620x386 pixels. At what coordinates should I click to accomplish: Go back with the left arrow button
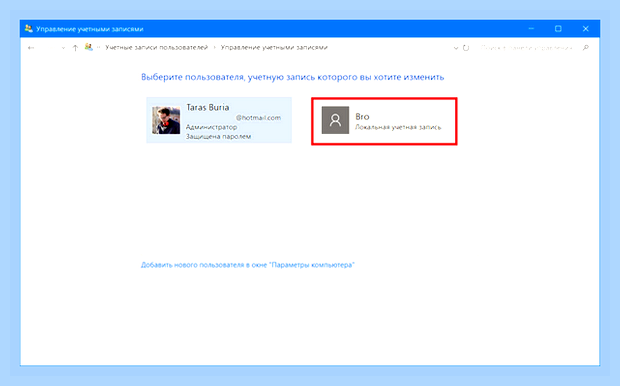(31, 48)
